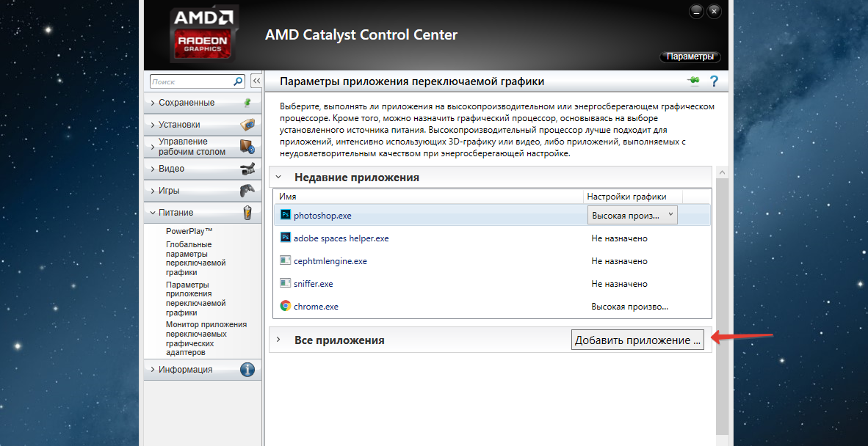Viewport: 868px width, 446px height.
Task: Click the icon of cephtmlengine.exe
Action: pos(286,261)
